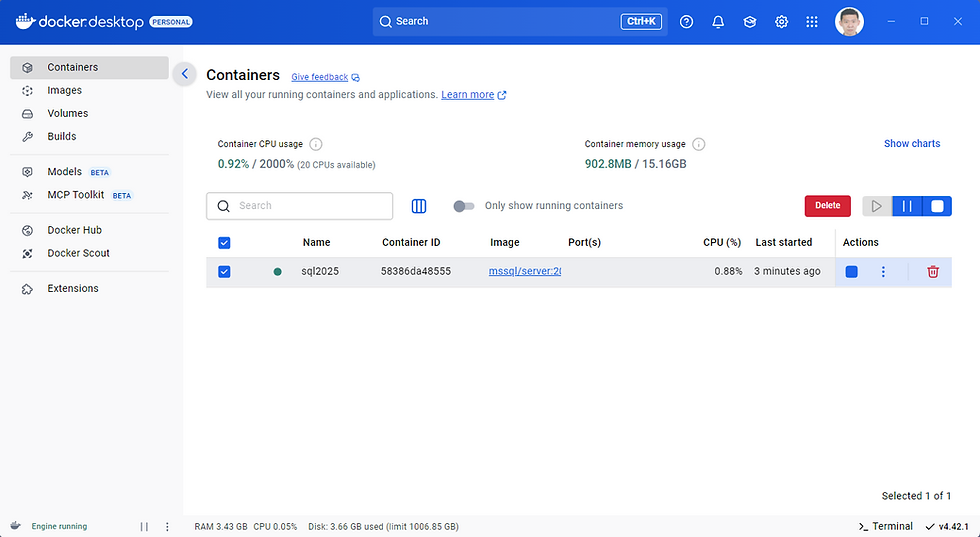Image resolution: width=980 pixels, height=537 pixels.
Task: Open the sql2025 container name
Action: tap(320, 271)
